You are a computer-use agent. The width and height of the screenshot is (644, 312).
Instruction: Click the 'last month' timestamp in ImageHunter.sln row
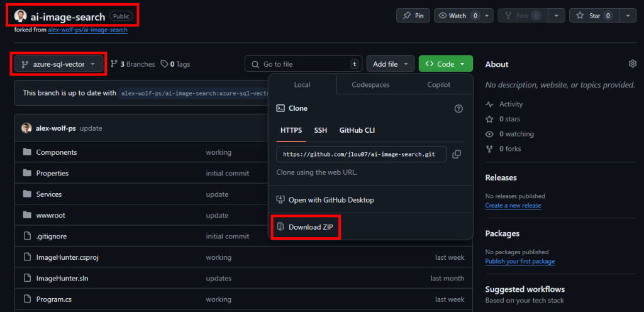pyautogui.click(x=447, y=278)
